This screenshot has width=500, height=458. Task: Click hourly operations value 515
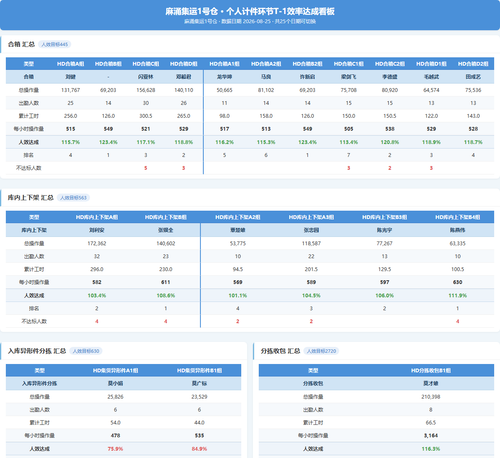70,129
